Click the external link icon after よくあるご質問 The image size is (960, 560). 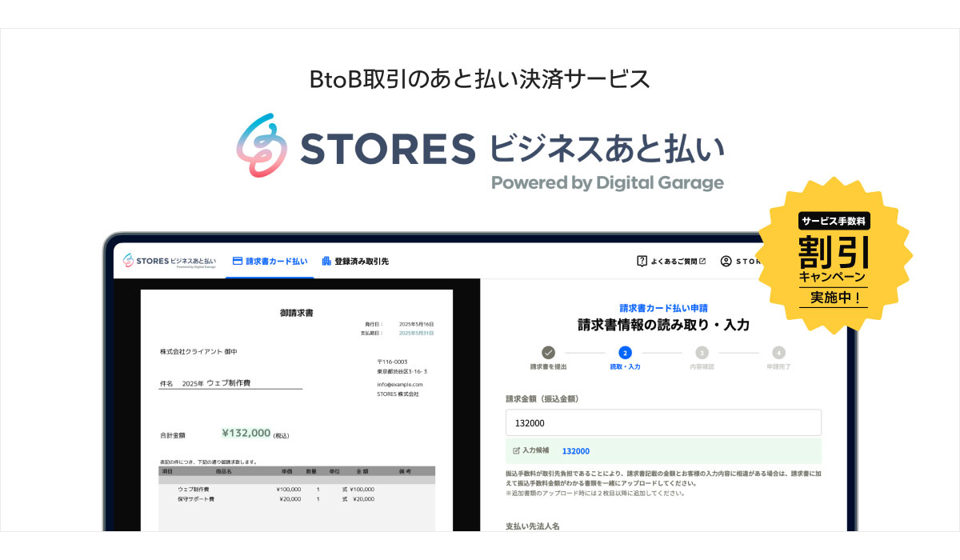coord(702,261)
